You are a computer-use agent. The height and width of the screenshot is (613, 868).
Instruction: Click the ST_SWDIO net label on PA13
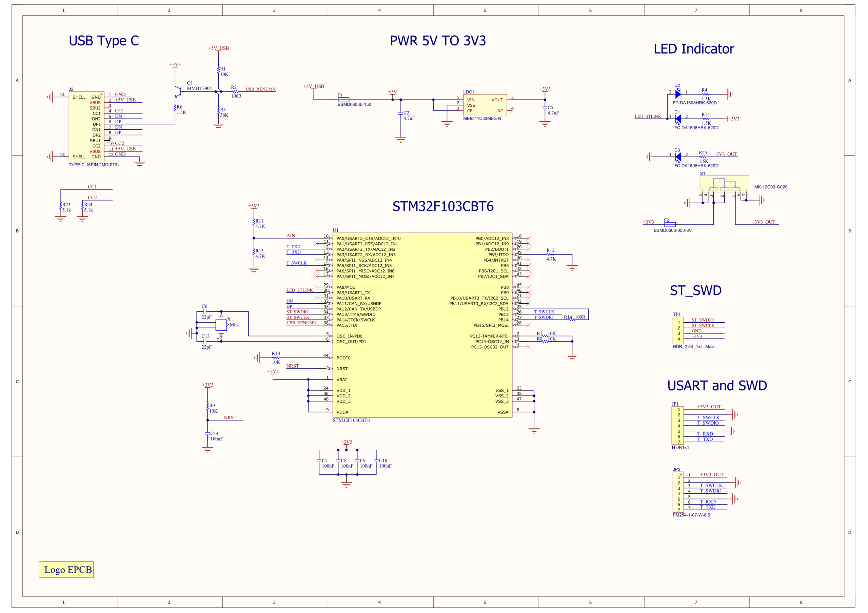(x=297, y=312)
